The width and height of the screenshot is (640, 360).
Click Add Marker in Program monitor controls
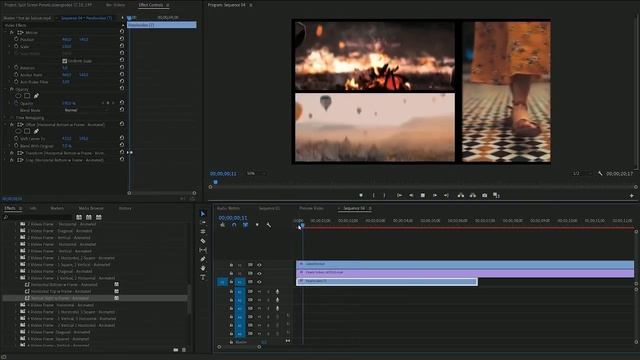tap(361, 196)
